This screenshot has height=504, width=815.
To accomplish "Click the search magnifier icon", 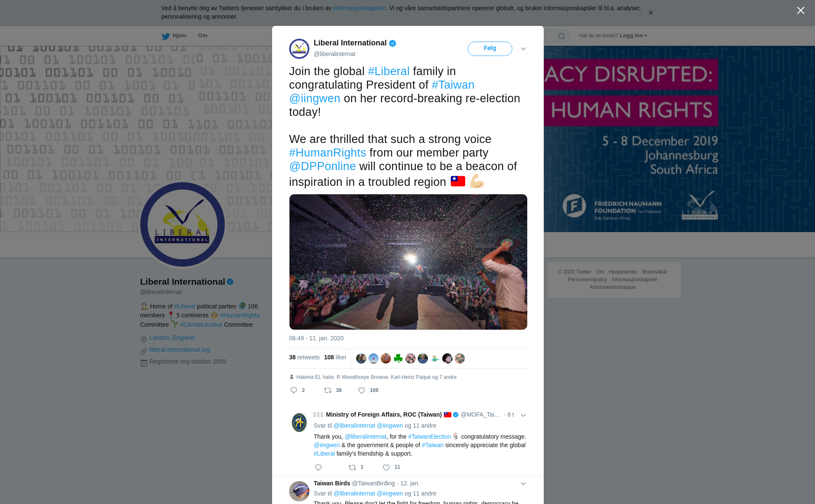I will [562, 36].
